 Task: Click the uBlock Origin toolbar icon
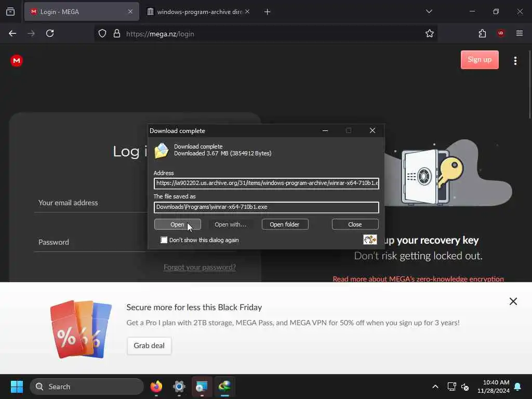500,33
